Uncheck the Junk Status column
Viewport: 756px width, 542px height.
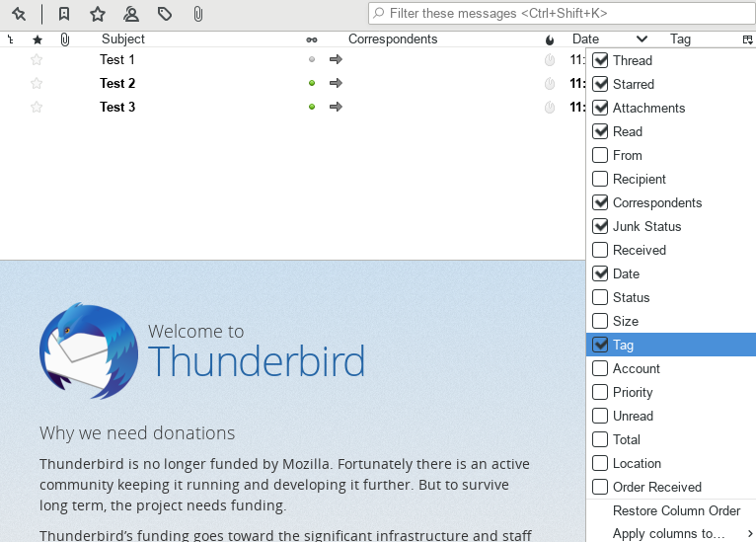(x=600, y=226)
